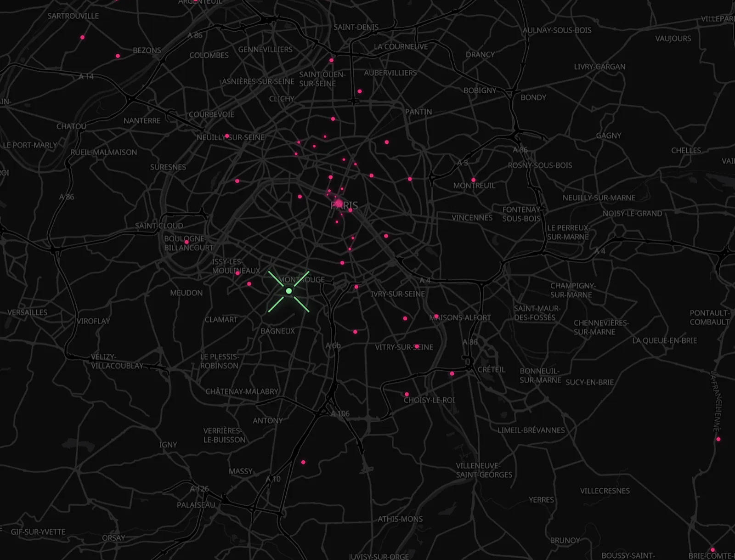Click the GAGNY label
The width and height of the screenshot is (735, 560).
[609, 136]
